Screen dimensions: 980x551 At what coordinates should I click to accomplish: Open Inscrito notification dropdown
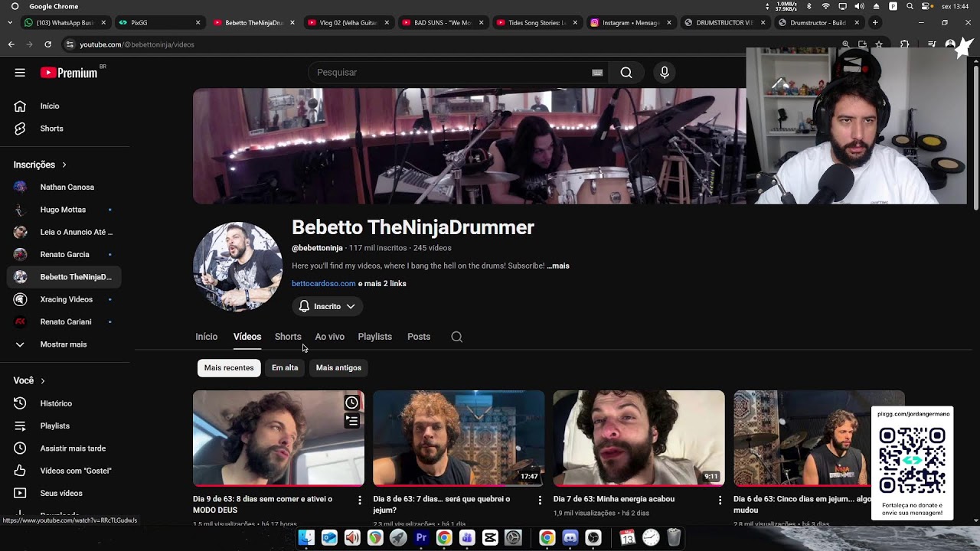click(x=327, y=306)
